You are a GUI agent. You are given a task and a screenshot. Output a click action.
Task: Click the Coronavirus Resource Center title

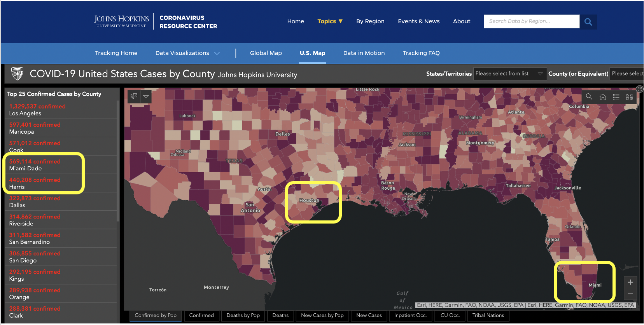pyautogui.click(x=188, y=22)
